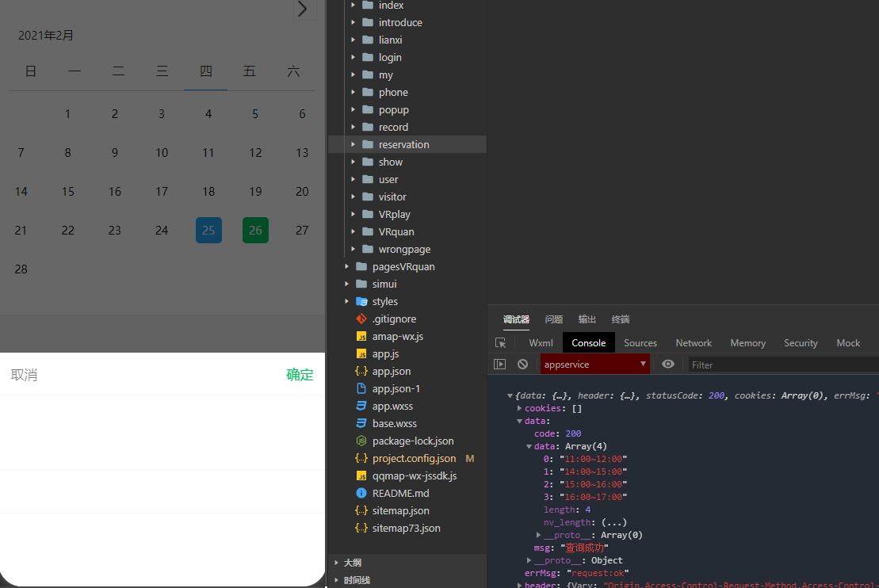879x588 pixels.
Task: Expand the styles folder arrow
Action: point(346,302)
